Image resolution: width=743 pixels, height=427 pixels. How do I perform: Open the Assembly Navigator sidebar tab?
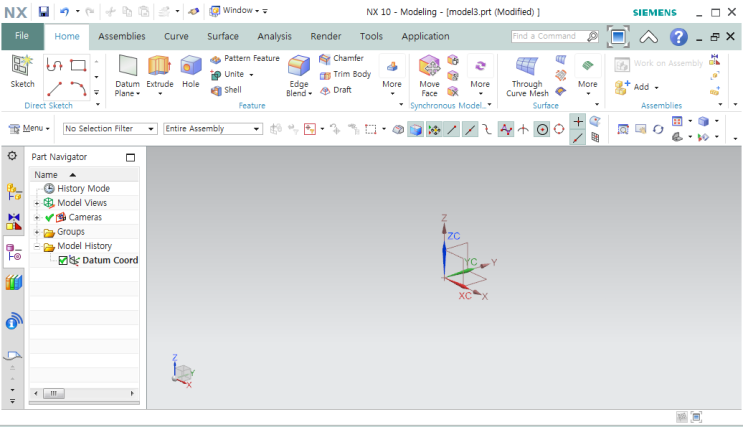14,192
